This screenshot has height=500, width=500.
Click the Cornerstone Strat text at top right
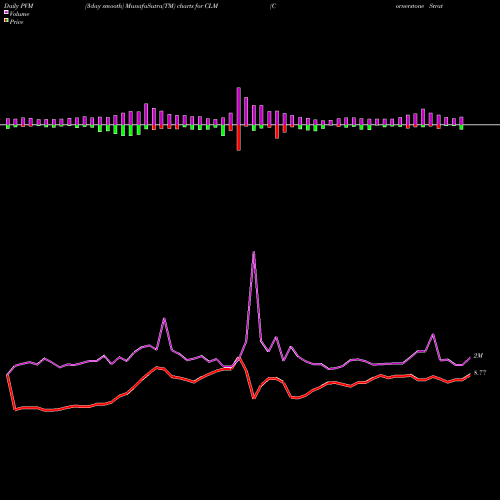[419, 6]
